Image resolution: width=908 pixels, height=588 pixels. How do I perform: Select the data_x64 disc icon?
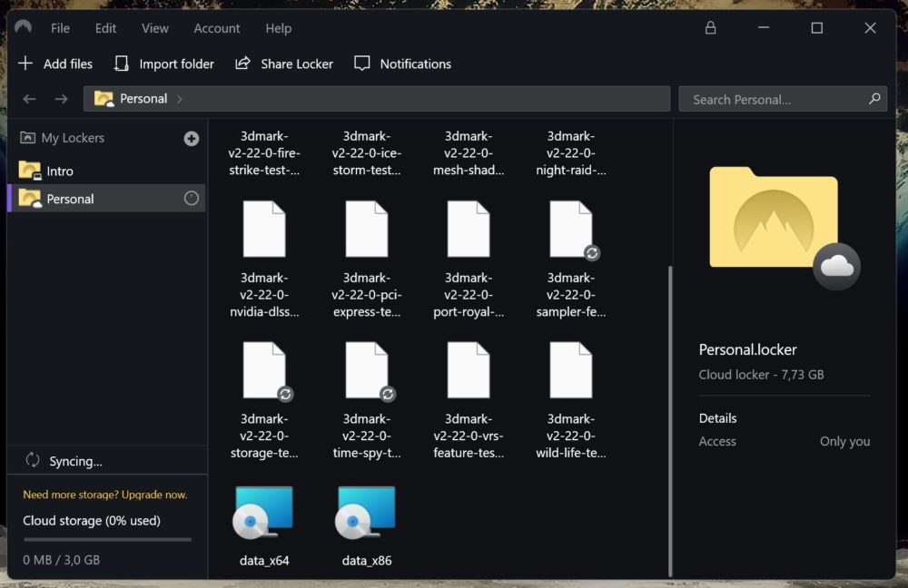263,513
